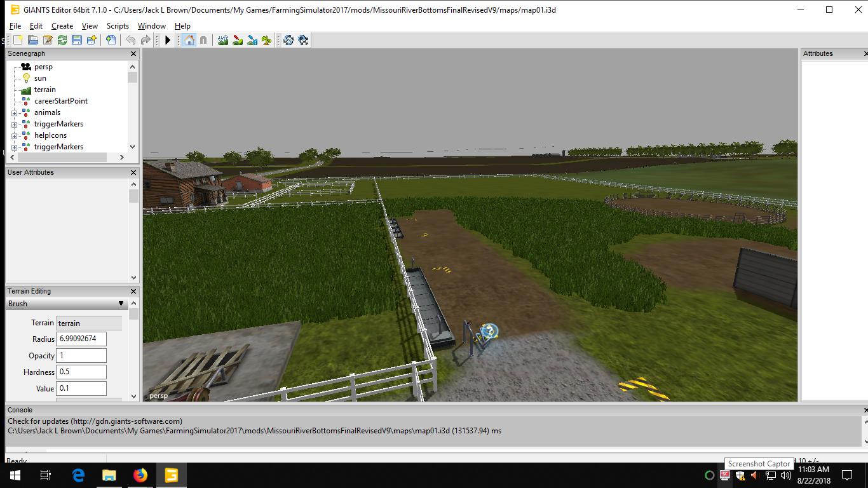Screen dimensions: 868x488
Task: Click the New scene toolbar icon
Action: (x=18, y=40)
